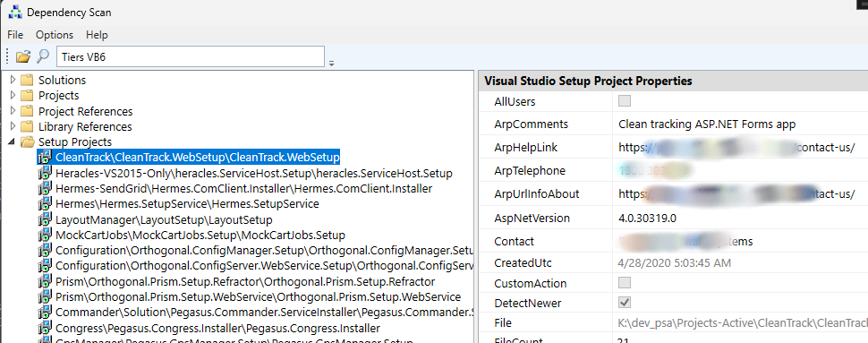
Task: Select LayoutManager LayoutSetup tree item
Action: tap(164, 219)
